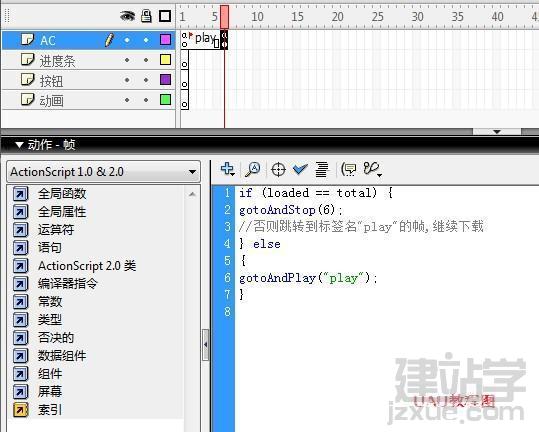
Task: Toggle visibility dot for 动画 layer
Action: (x=127, y=100)
